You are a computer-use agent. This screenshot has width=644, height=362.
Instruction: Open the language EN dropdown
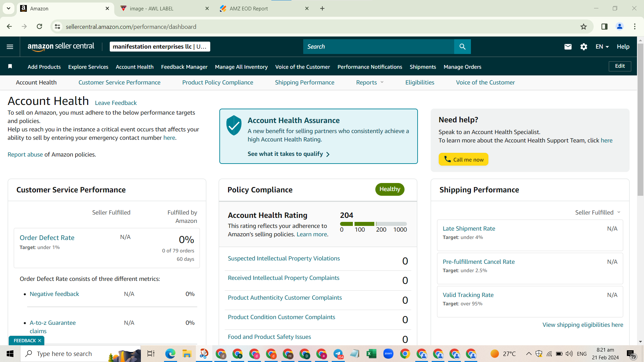click(602, 47)
